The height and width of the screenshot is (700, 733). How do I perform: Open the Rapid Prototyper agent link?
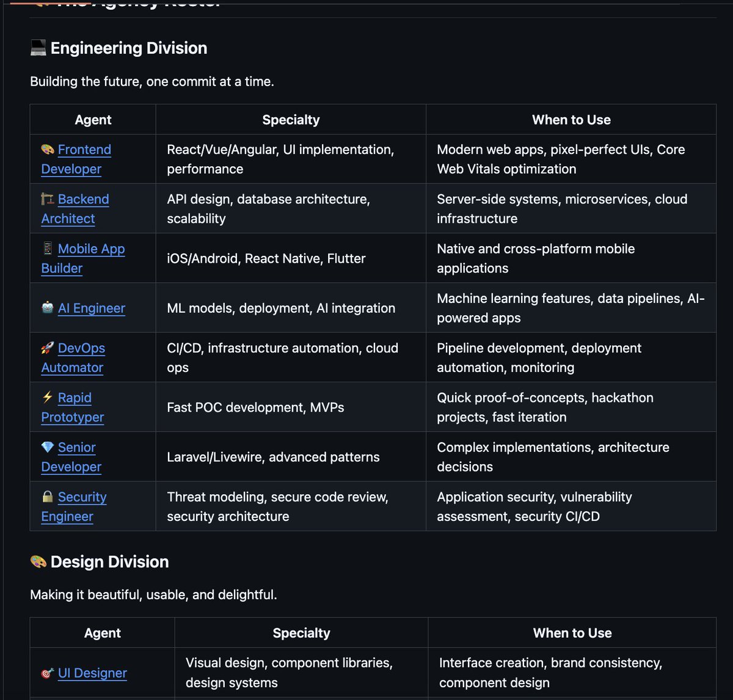coord(73,407)
